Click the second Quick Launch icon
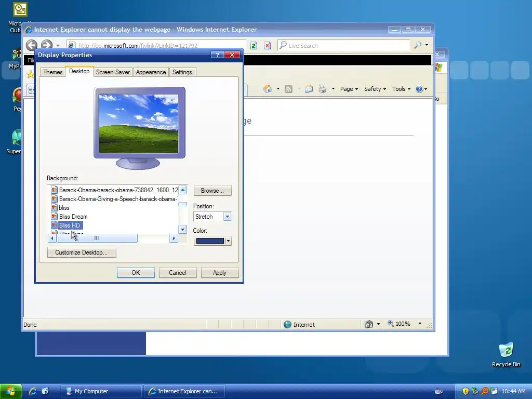Screen dimensions: 532x399 pos(45,391)
